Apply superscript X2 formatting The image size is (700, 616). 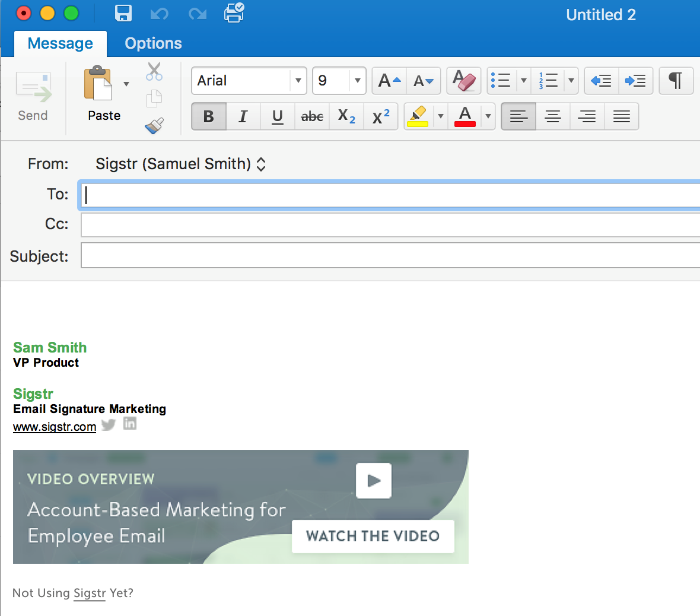(x=381, y=116)
